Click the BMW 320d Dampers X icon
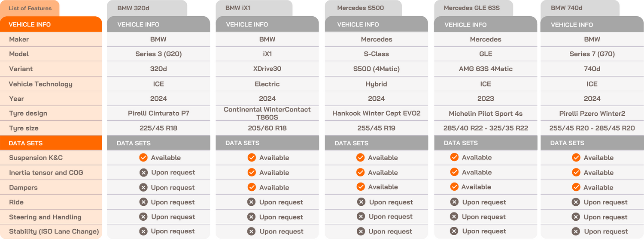 143,187
